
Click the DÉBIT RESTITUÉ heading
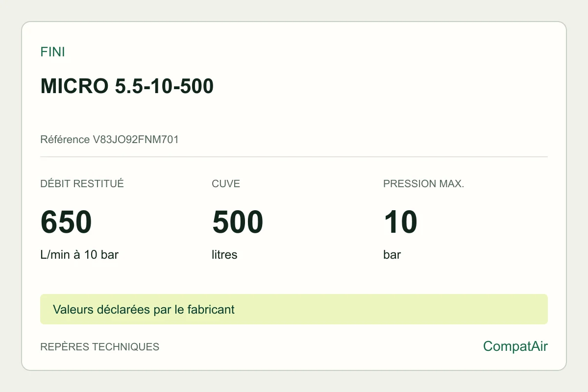pyautogui.click(x=82, y=184)
